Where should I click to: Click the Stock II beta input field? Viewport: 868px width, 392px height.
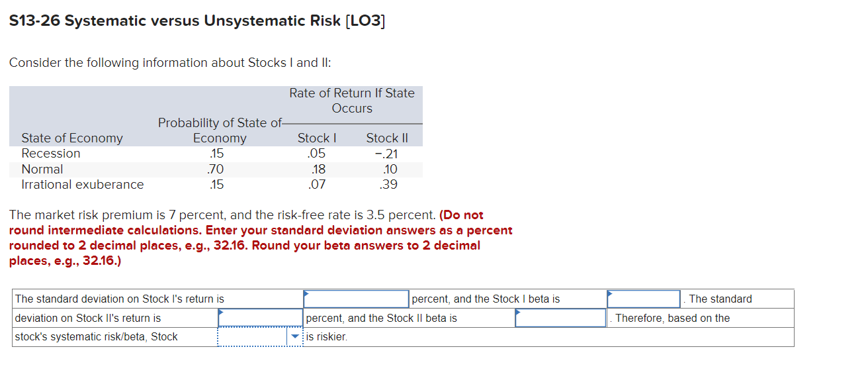tap(560, 317)
